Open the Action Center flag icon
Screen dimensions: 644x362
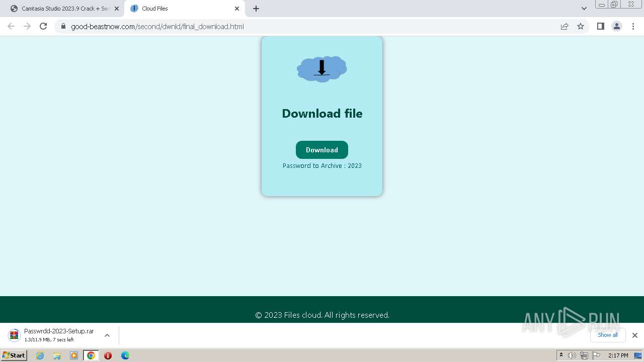(596, 355)
